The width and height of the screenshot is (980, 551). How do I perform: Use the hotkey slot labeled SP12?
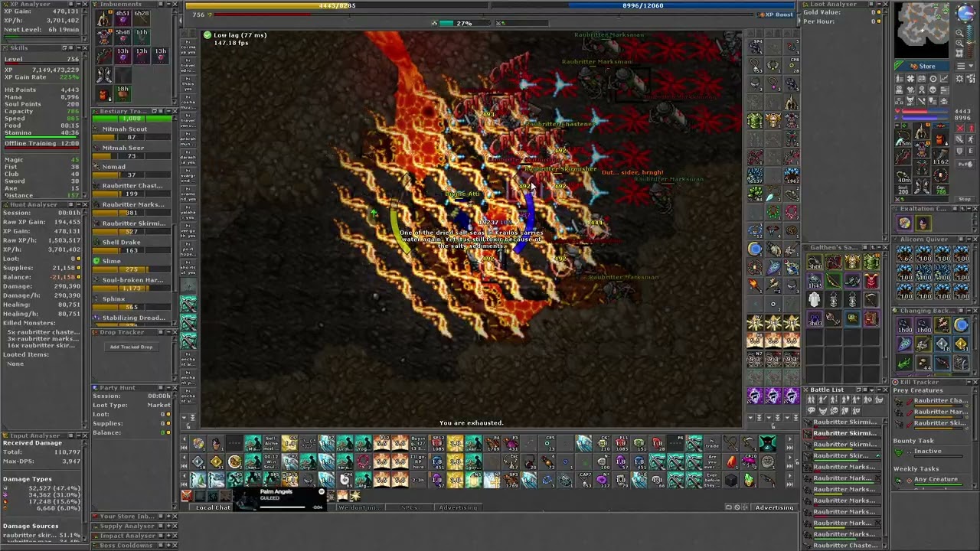tap(437, 444)
